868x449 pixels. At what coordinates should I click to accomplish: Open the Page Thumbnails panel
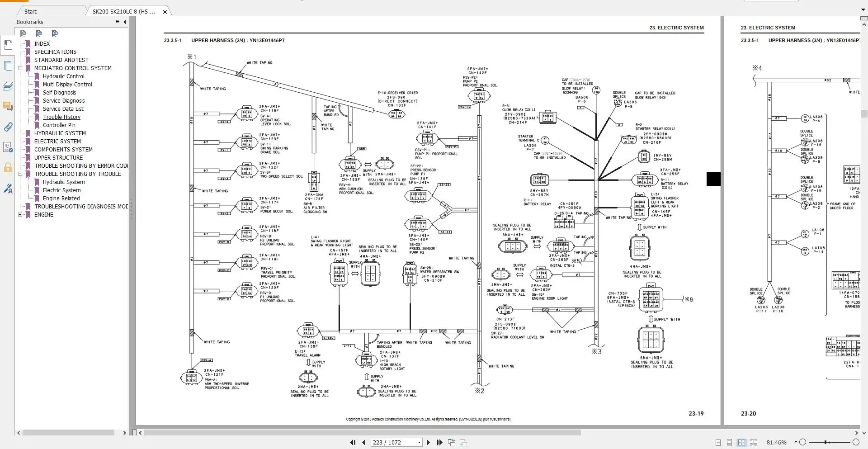click(8, 66)
